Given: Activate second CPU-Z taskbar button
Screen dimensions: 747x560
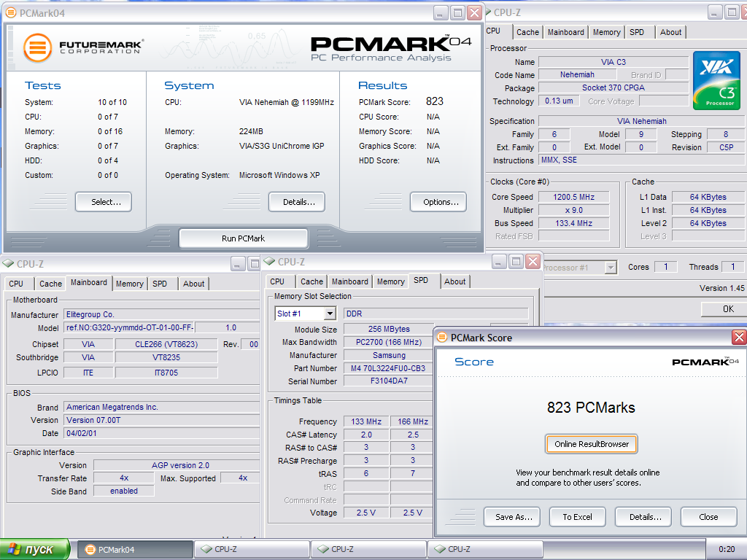Looking at the screenshot, I should coord(368,550).
